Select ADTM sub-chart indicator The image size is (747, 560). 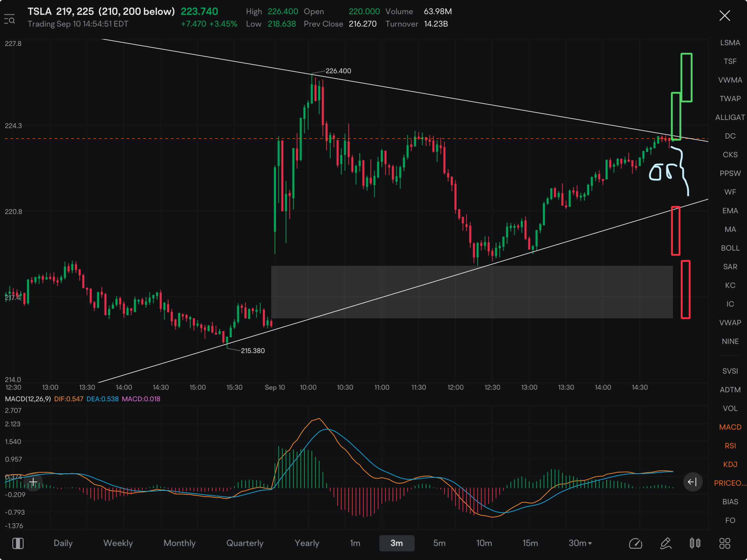(730, 390)
